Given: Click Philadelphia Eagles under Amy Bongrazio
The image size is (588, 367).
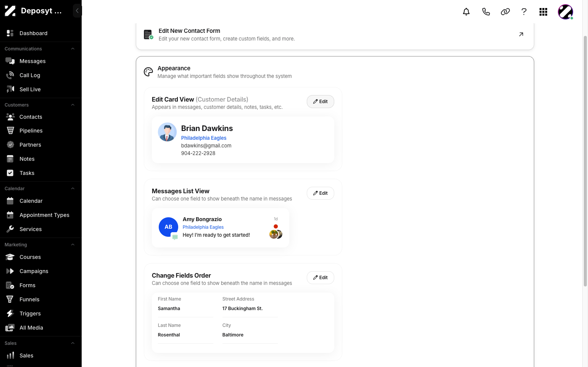Looking at the screenshot, I should [203, 227].
